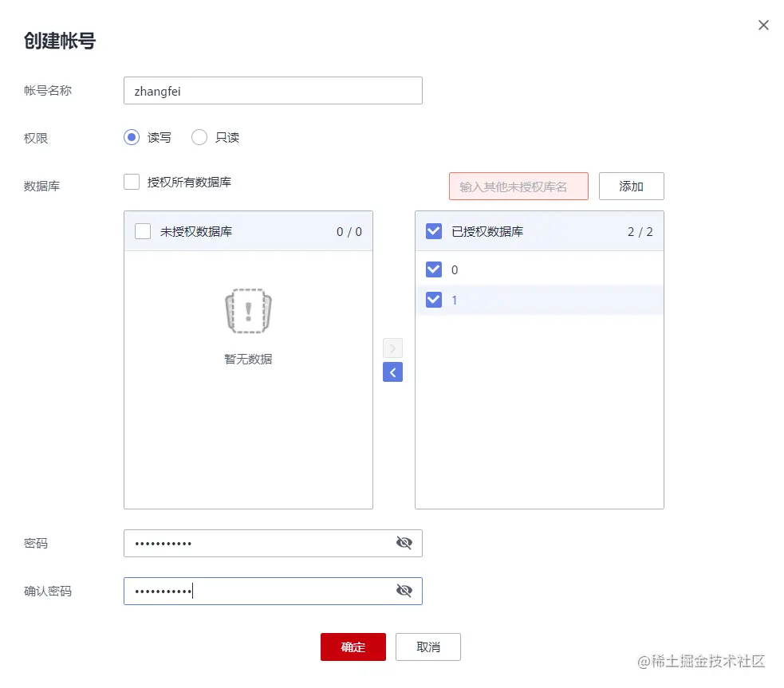784x688 pixels.
Task: Click the 确认密码 password field
Action: click(273, 591)
